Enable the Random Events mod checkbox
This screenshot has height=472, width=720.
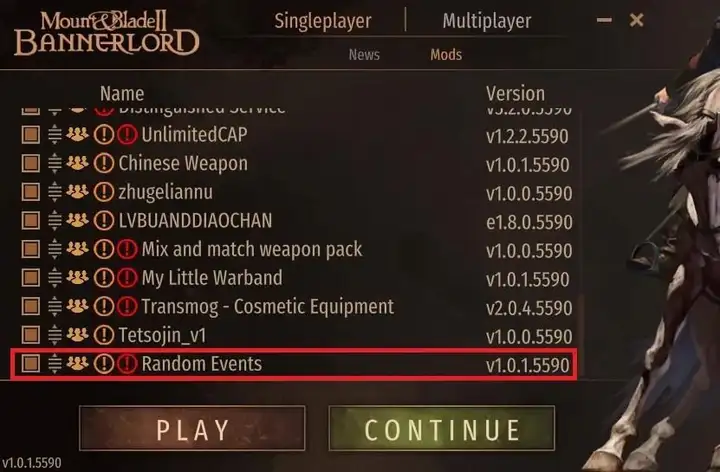(x=31, y=364)
